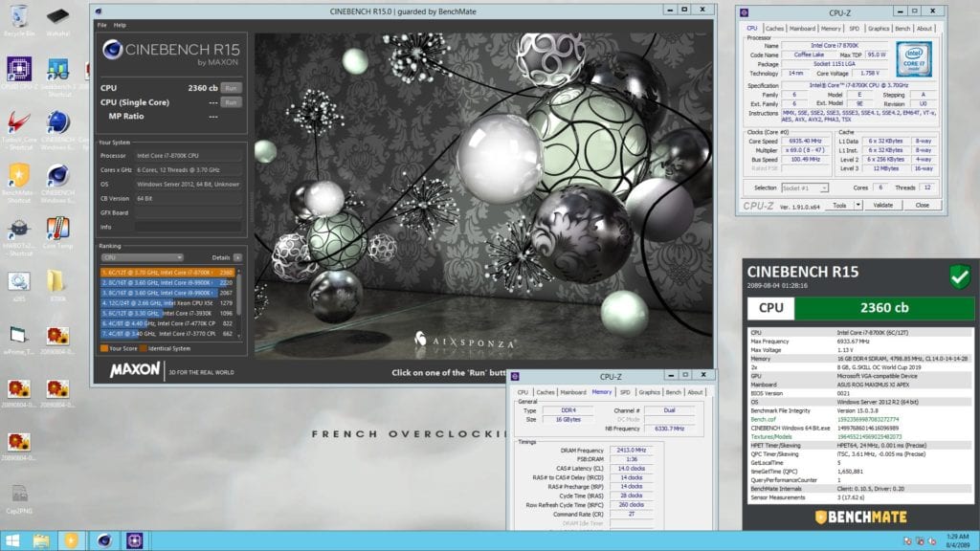The image size is (980, 551).
Task: Open About tab in the Memory CPU-Z window
Action: click(695, 392)
